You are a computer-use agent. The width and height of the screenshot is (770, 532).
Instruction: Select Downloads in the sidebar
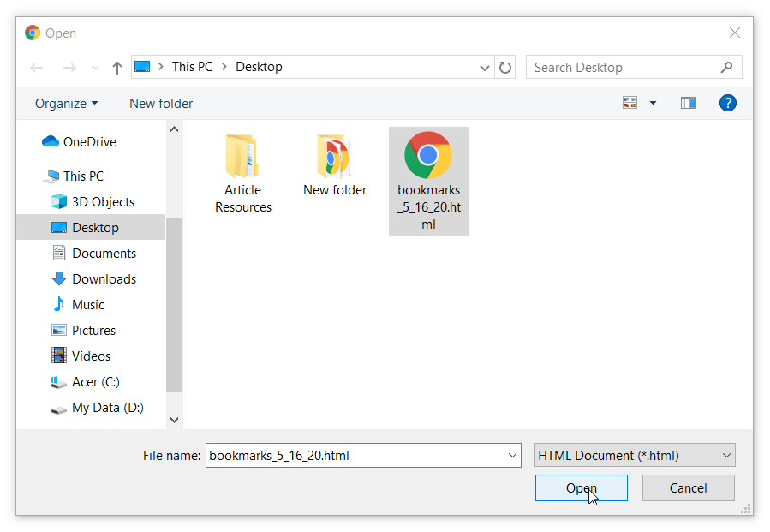tap(104, 278)
